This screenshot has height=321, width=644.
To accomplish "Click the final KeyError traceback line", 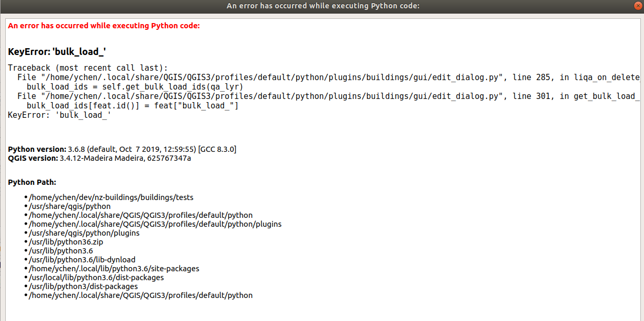I will pos(58,115).
